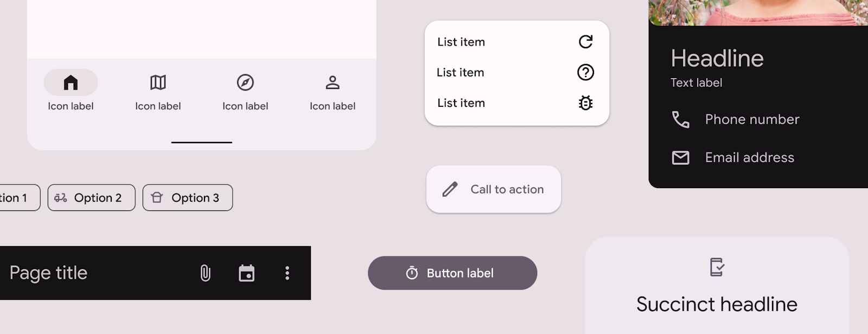
Task: Click the phone icon next to Phone number
Action: point(681,119)
